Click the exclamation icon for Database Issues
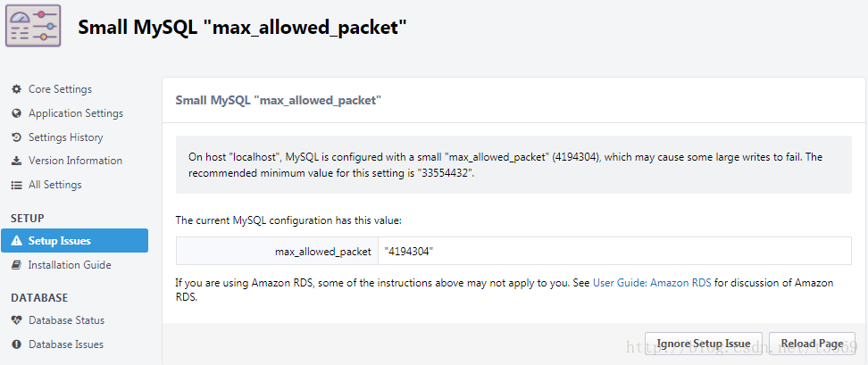868x365 pixels. pyautogui.click(x=17, y=344)
